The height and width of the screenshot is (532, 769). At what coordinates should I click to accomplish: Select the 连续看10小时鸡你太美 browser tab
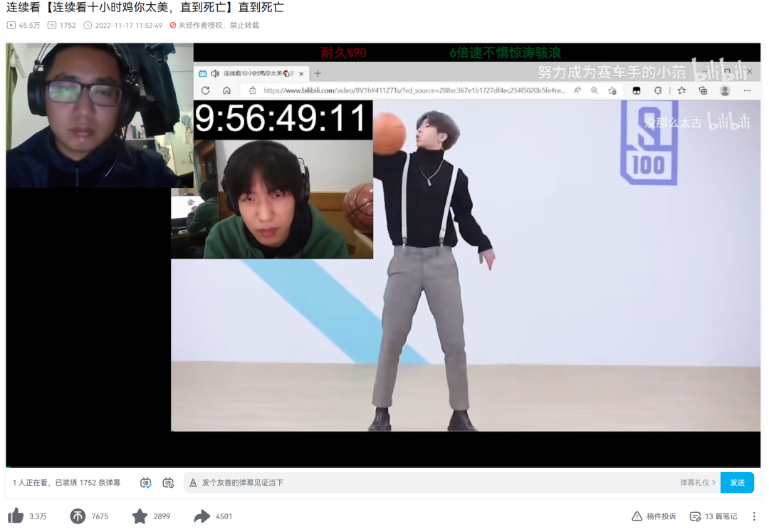pyautogui.click(x=251, y=73)
